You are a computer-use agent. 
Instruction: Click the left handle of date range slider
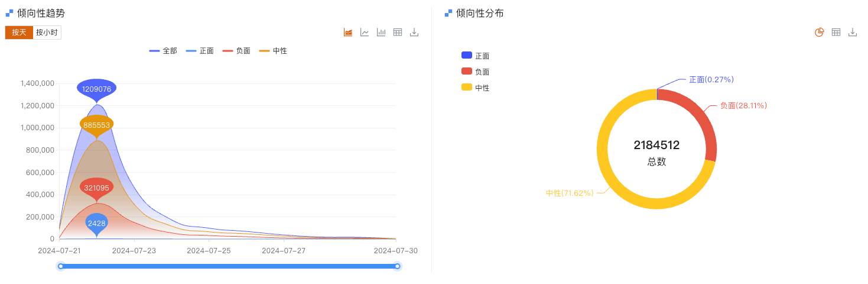60,266
